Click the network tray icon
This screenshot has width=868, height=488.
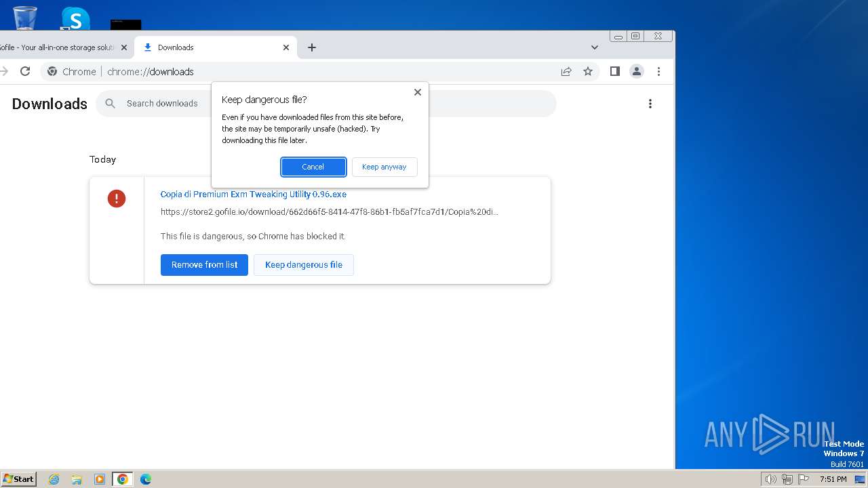click(787, 479)
